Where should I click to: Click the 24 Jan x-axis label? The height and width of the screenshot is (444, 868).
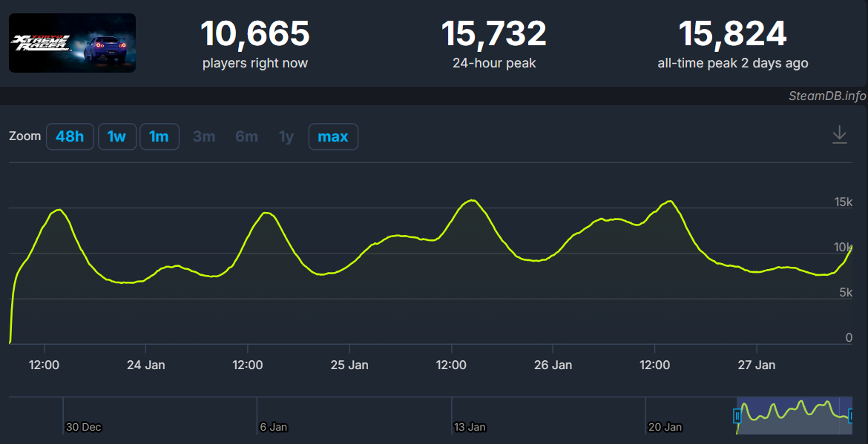(x=145, y=365)
